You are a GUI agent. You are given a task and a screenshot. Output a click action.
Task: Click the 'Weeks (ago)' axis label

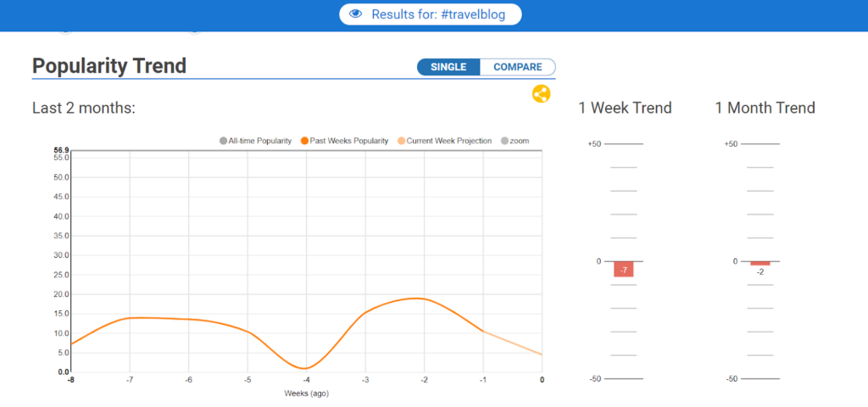[x=305, y=394]
